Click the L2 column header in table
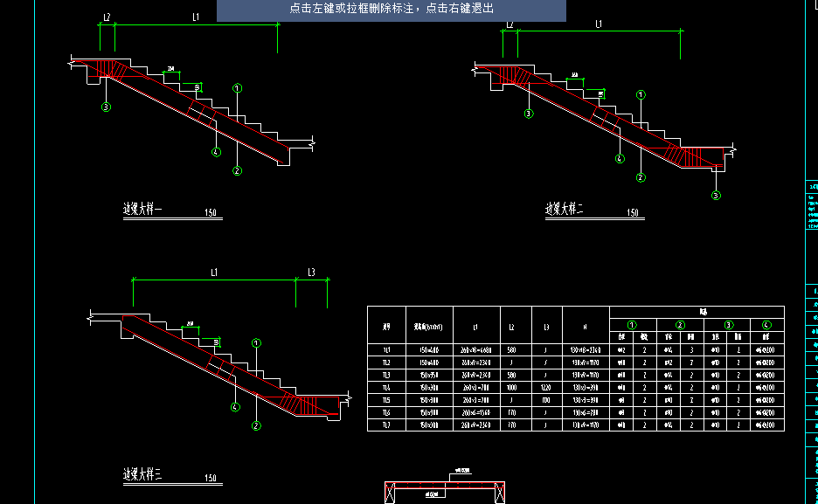This screenshot has width=818, height=504. (x=511, y=328)
